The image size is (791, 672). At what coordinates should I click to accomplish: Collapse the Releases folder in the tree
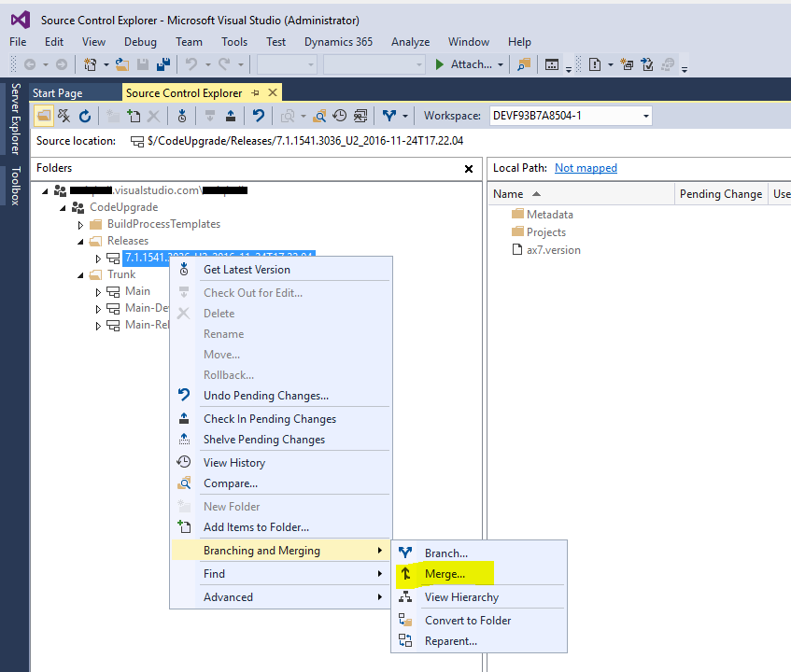tap(80, 240)
